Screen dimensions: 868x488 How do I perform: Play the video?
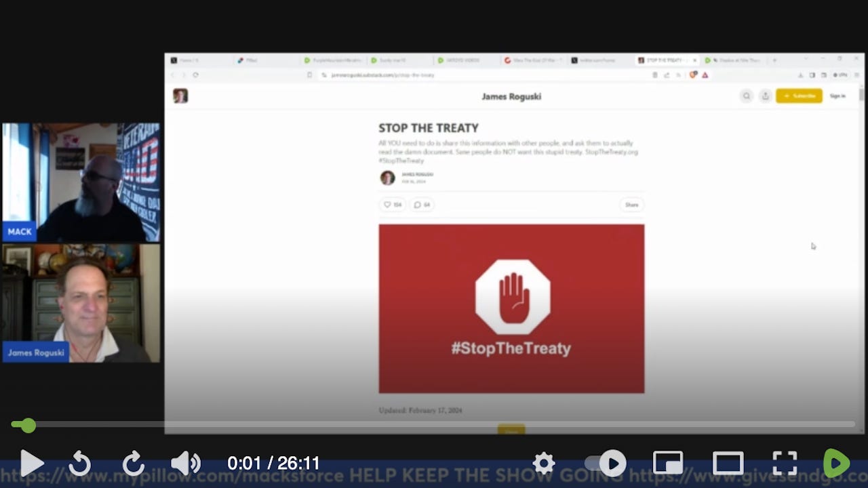(31, 464)
